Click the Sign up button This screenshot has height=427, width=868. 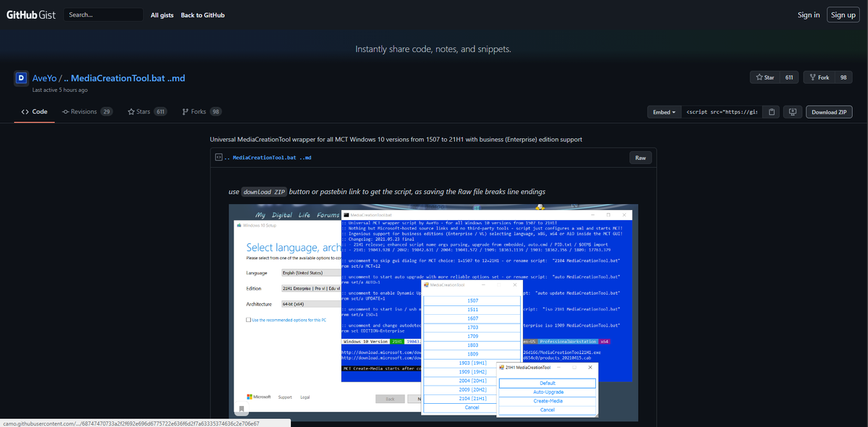[x=843, y=15]
